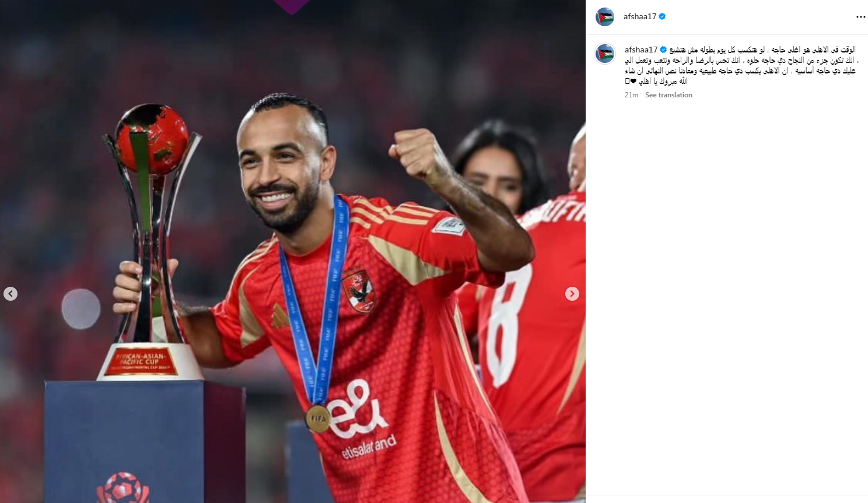The width and height of the screenshot is (868, 503).
Task: Go to the previous photo in carousel
Action: (10, 294)
